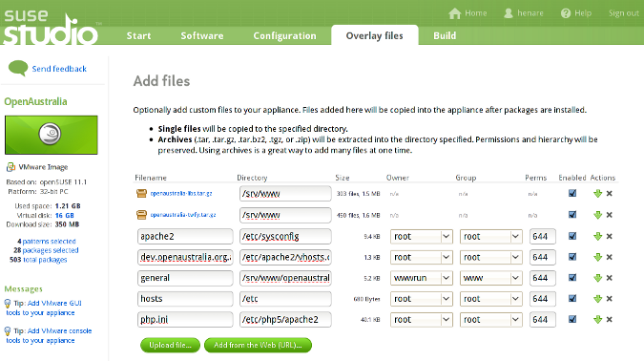Click Add from the Web (URL)... button

(x=258, y=345)
